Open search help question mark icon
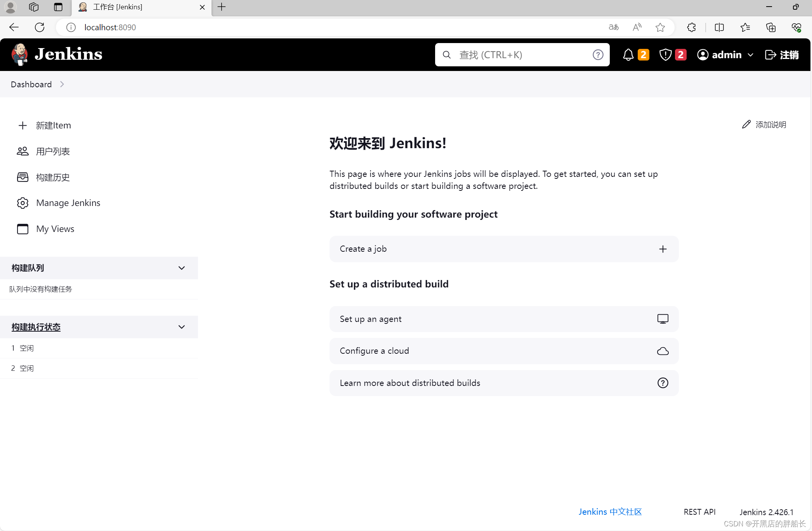This screenshot has width=812, height=531. click(x=598, y=55)
